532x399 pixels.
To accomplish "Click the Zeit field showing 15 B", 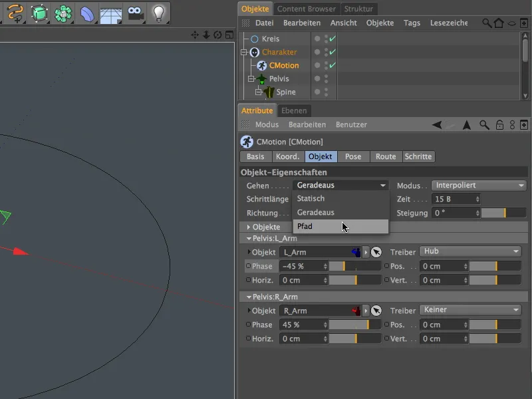I will point(456,199).
